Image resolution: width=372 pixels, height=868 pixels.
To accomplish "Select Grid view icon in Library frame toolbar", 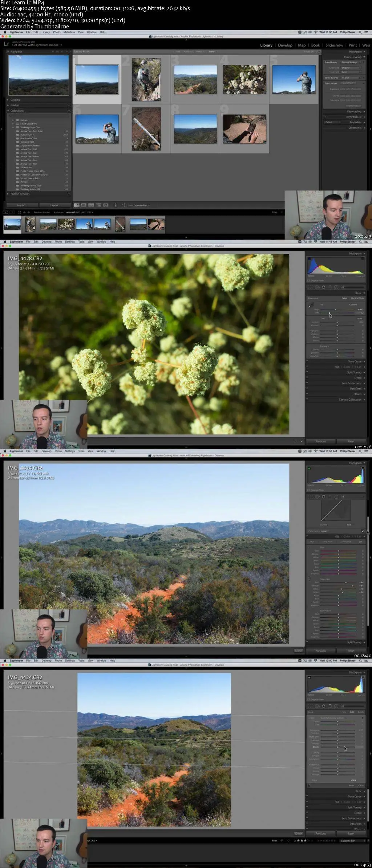I will 77,205.
